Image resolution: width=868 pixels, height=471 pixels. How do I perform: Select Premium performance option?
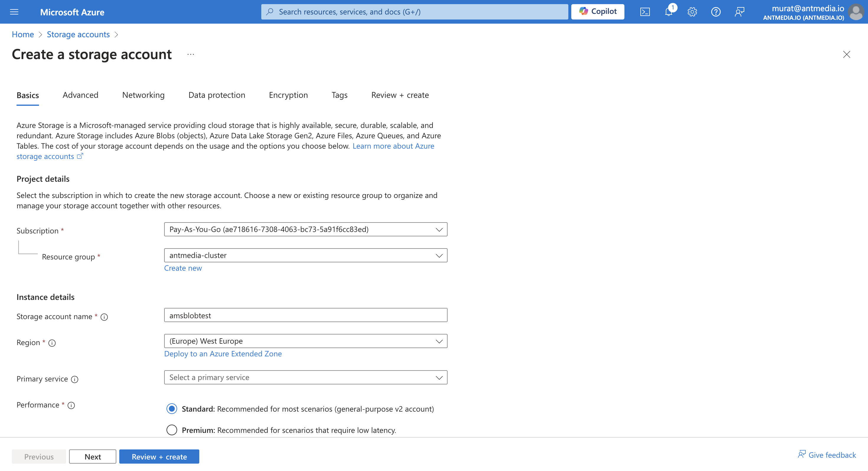tap(172, 430)
